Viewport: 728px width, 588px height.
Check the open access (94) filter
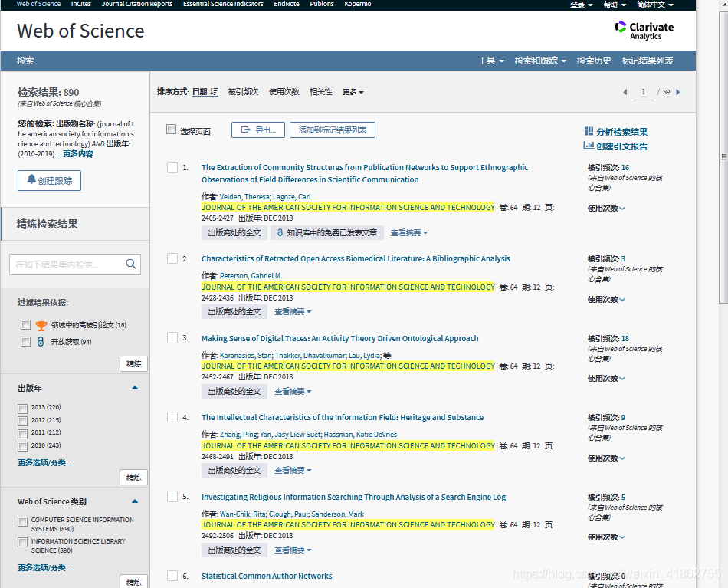[x=25, y=342]
